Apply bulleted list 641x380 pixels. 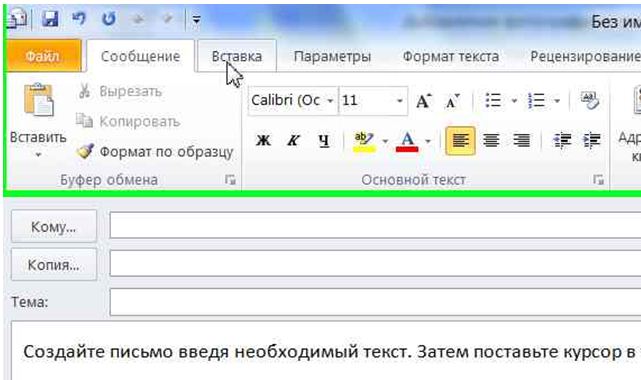493,100
